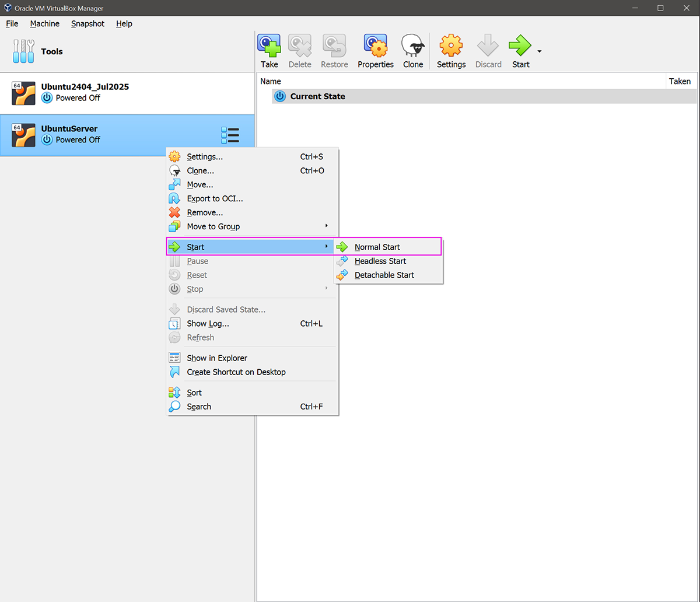This screenshot has width=700, height=602.
Task: Click Refresh in the context menu
Action: 252,338
